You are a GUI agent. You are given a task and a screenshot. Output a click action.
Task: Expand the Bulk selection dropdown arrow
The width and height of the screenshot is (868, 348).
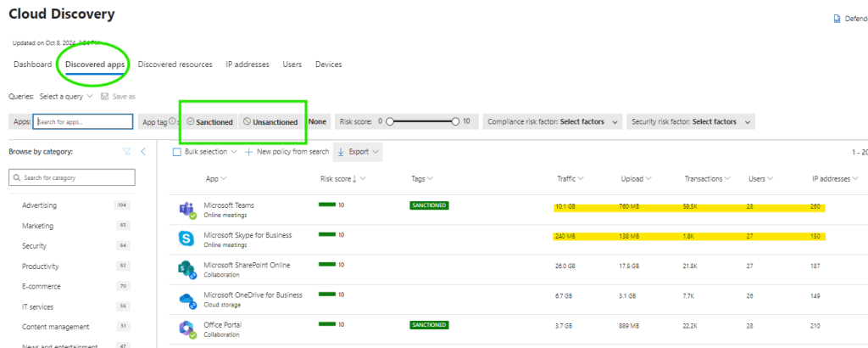click(234, 152)
